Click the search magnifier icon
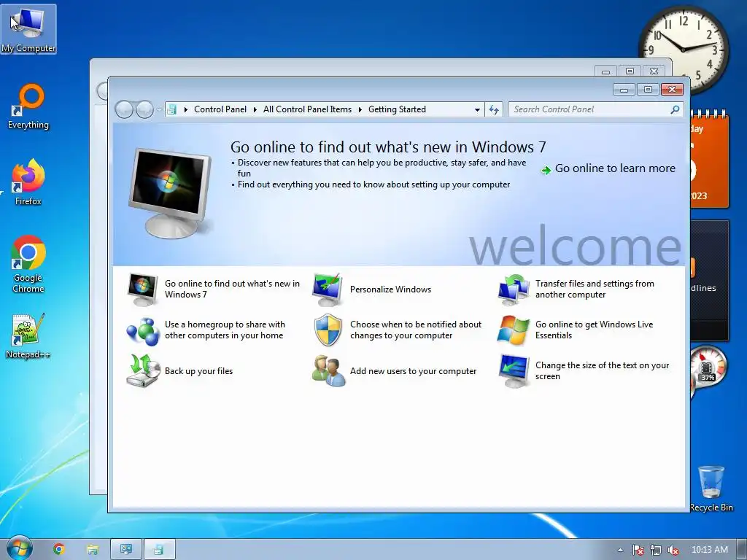The width and height of the screenshot is (747, 560). point(675,109)
